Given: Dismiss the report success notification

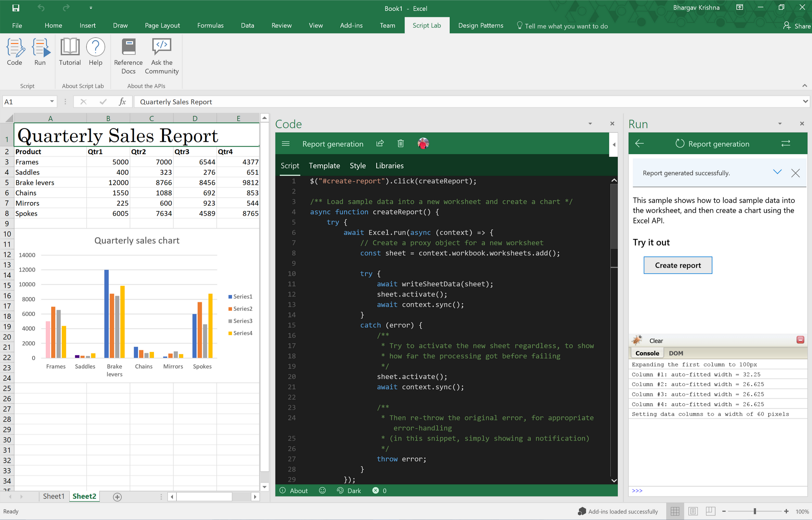Looking at the screenshot, I should 796,173.
